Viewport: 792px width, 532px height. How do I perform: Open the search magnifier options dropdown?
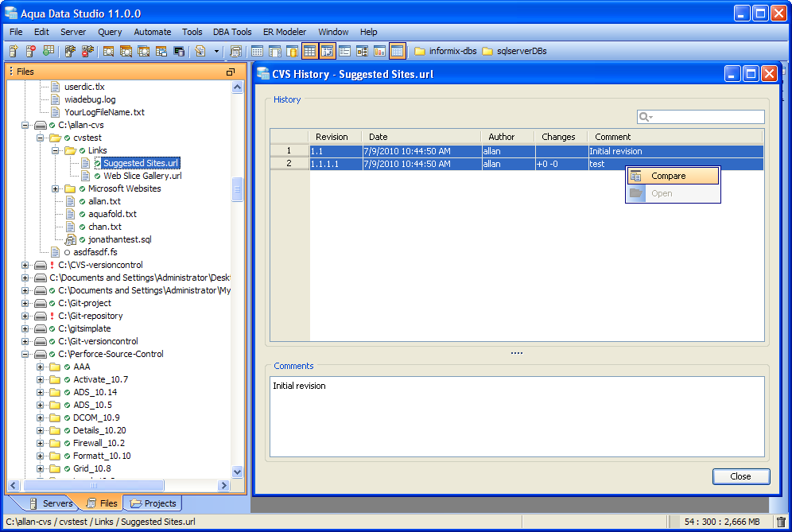[x=646, y=117]
